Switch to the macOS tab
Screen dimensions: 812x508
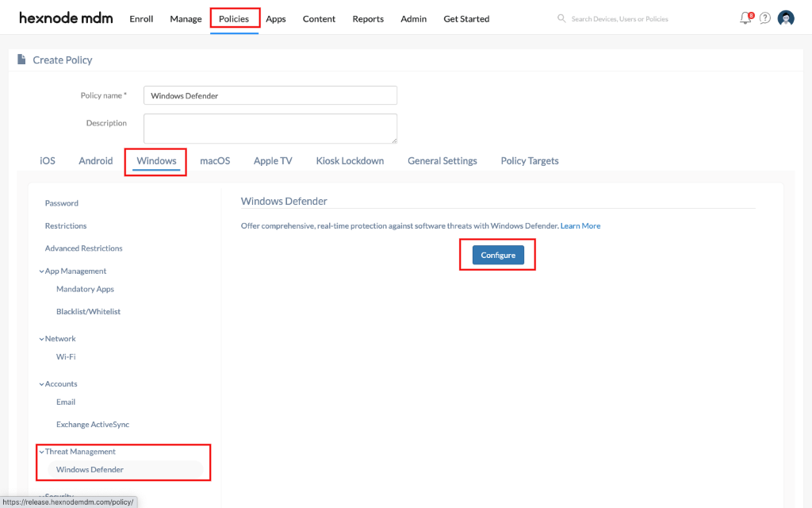[x=215, y=160]
